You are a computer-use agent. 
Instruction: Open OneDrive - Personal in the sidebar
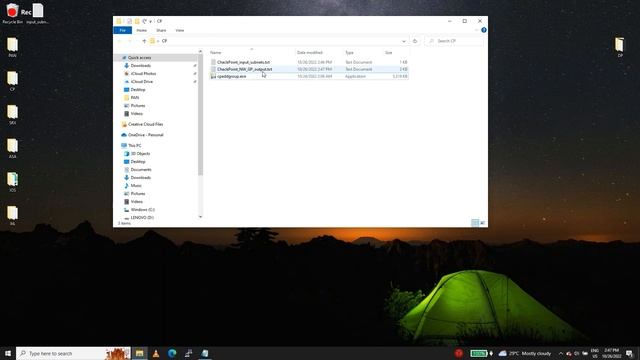tap(145, 135)
